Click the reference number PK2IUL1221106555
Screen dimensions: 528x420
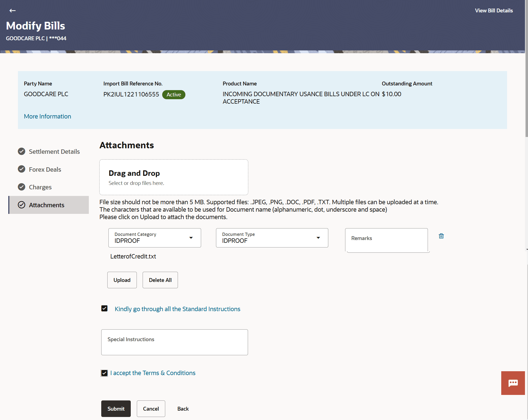coord(131,94)
